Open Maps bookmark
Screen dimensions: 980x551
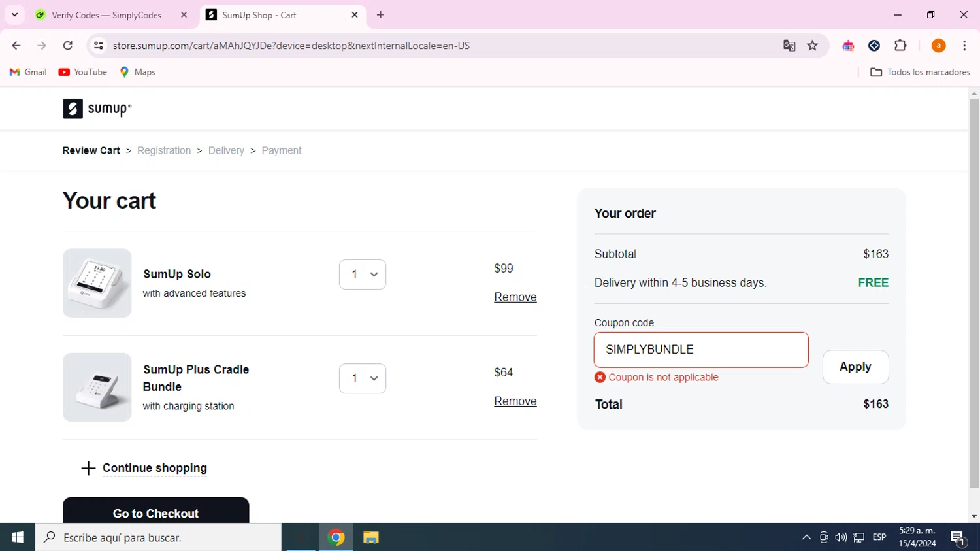point(138,72)
